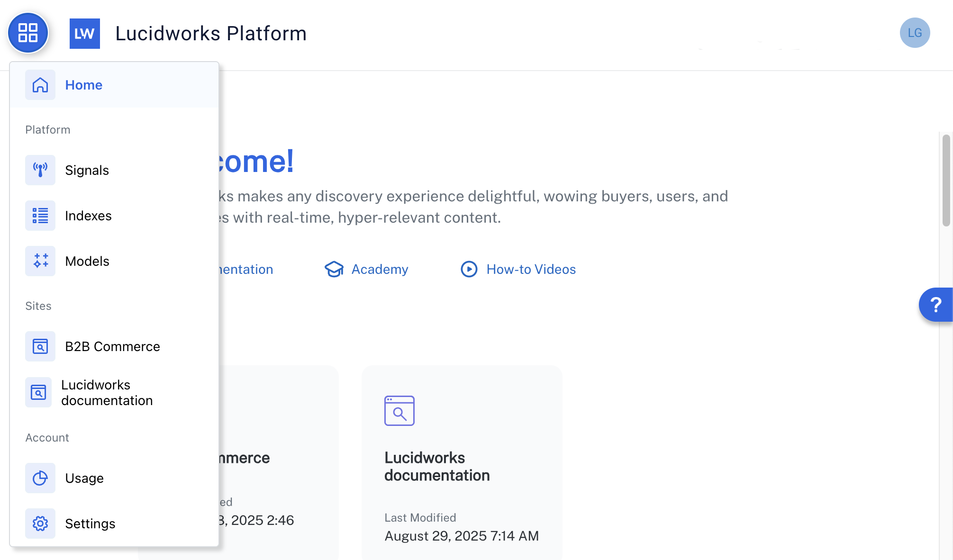Screen dimensions: 953x560
Task: Follow the Academy link
Action: coord(379,269)
